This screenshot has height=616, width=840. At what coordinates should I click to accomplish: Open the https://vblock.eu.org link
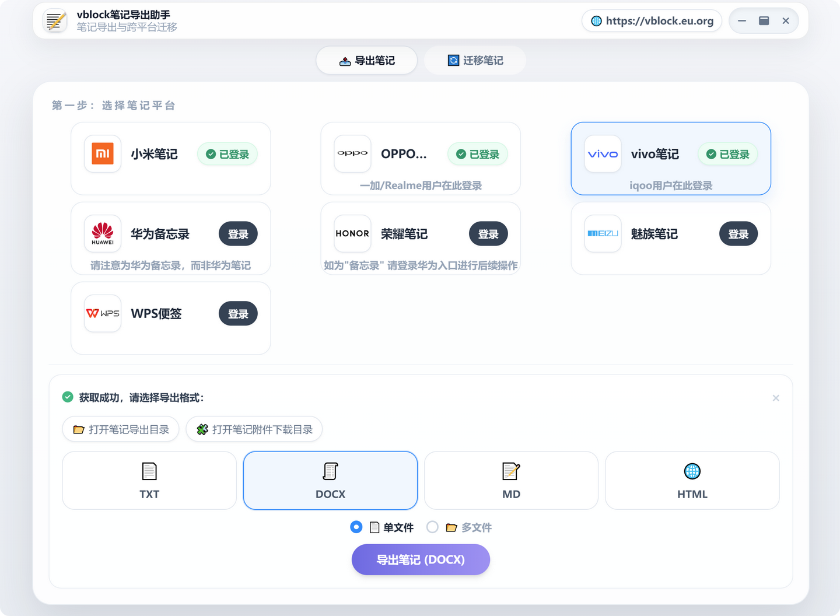pyautogui.click(x=652, y=21)
